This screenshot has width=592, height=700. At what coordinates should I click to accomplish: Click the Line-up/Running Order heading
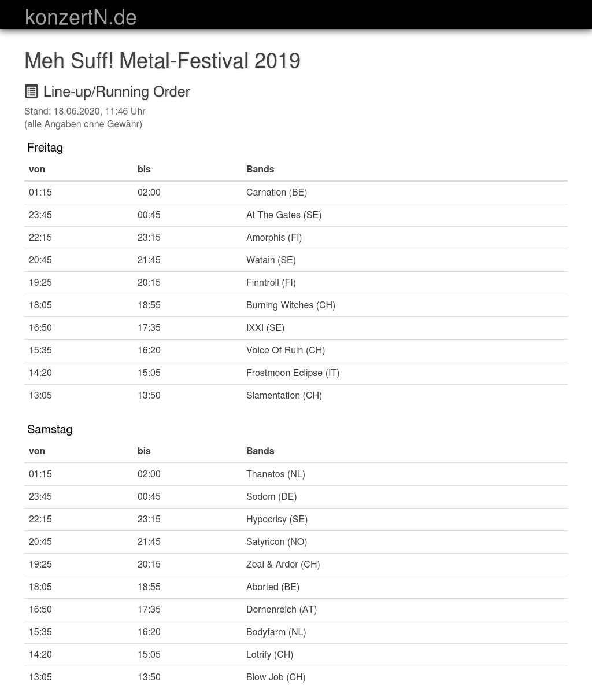coord(116,91)
